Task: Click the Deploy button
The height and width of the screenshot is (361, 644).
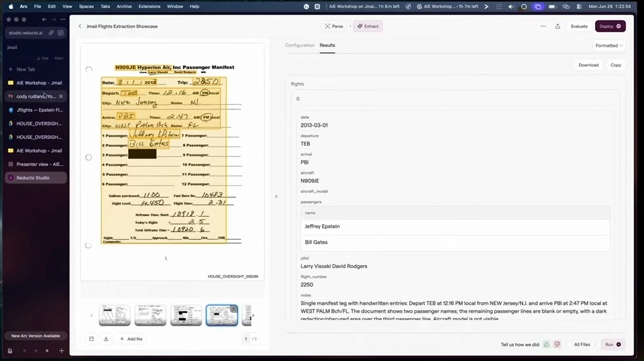Action: tap(610, 26)
